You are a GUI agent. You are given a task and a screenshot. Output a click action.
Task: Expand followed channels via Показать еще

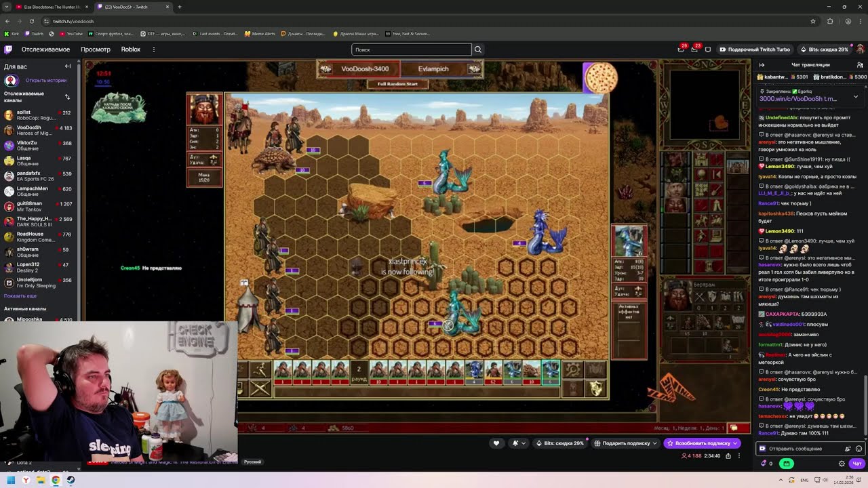pos(20,296)
